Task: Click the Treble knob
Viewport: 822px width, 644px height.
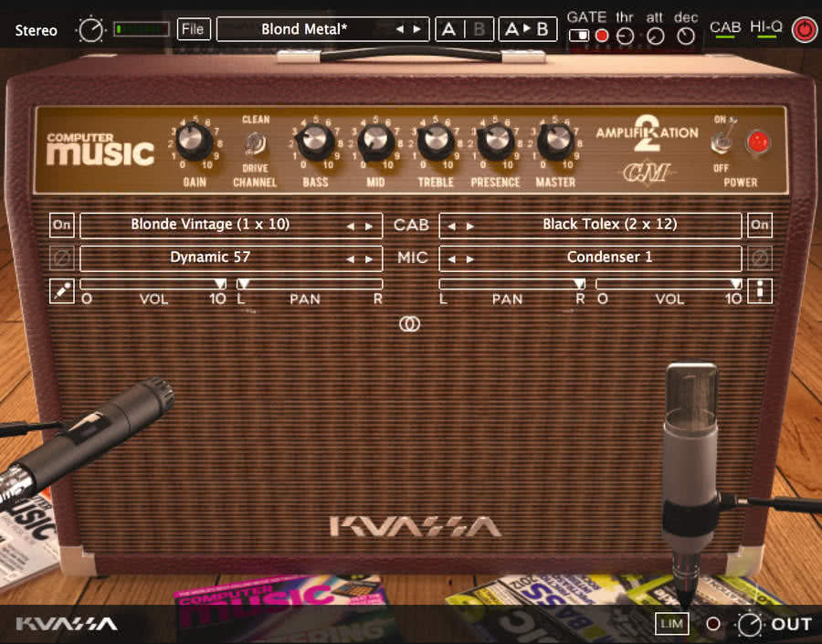Action: pyautogui.click(x=436, y=142)
